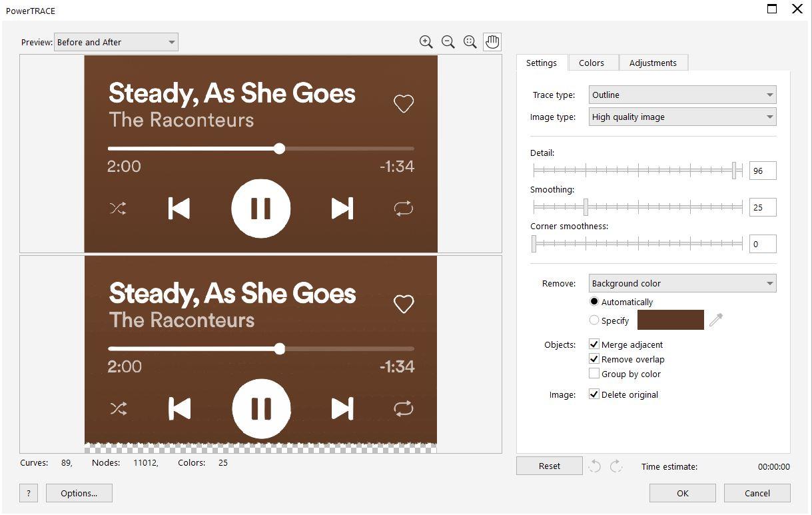Click the Undo arrow beside Reset

pos(595,466)
